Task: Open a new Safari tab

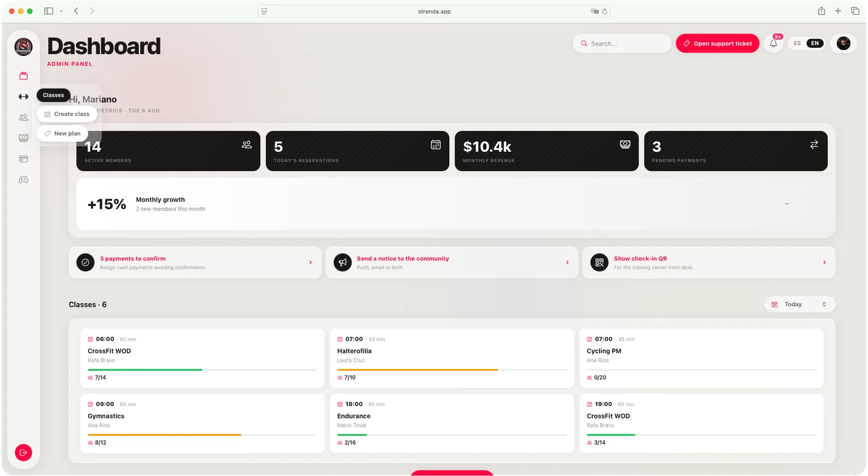Action: 838,11
